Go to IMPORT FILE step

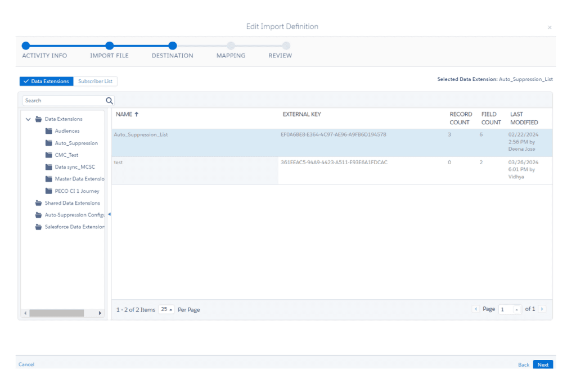(109, 56)
